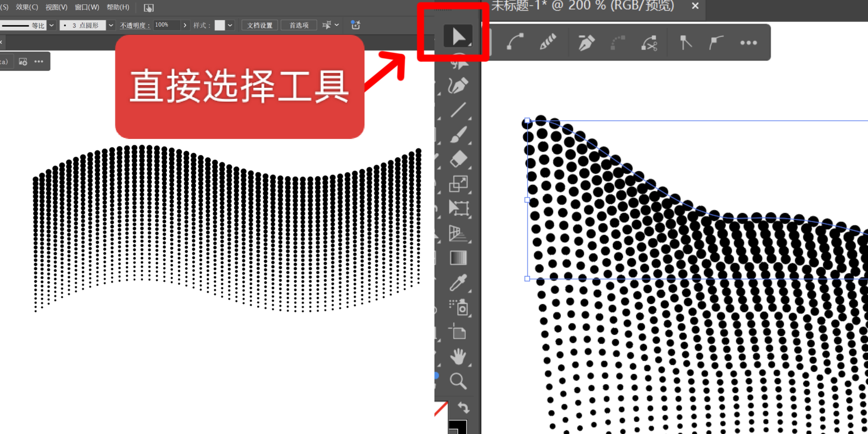868x434 pixels.
Task: Click the 首选项 button
Action: click(299, 25)
